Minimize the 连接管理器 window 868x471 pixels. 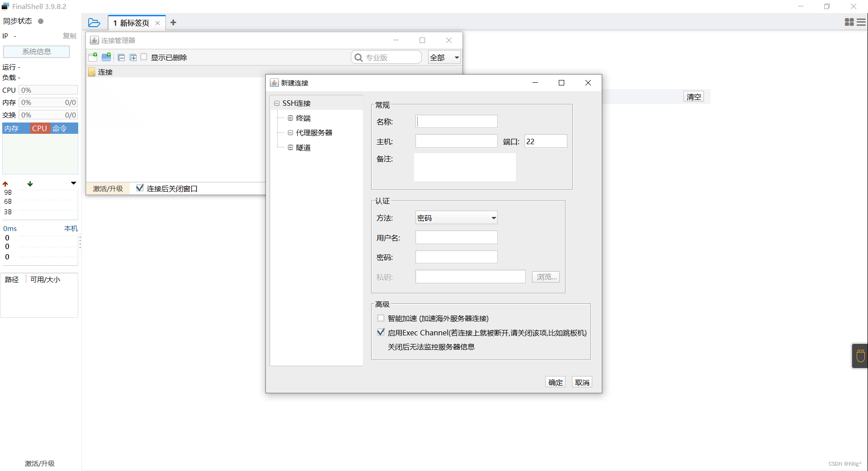tap(396, 40)
